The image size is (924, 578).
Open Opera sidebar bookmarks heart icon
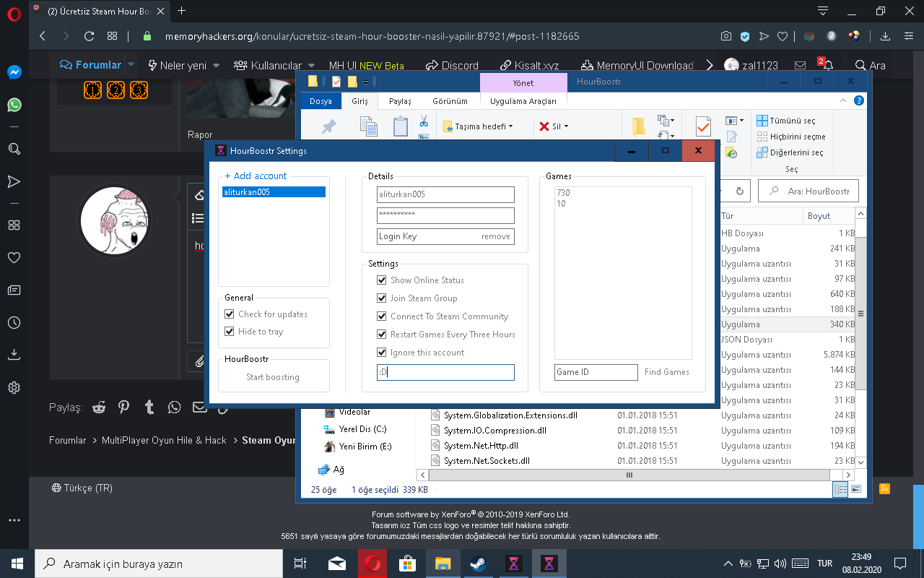[14, 257]
